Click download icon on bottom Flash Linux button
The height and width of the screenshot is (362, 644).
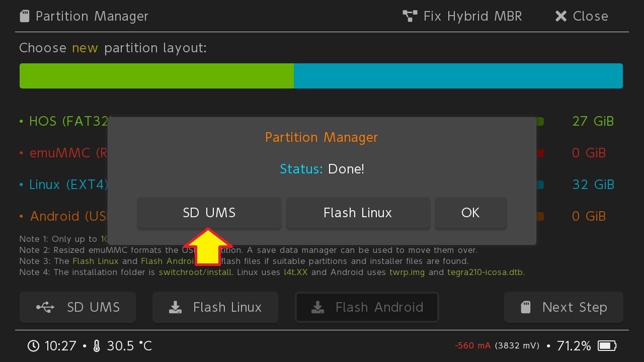(x=175, y=307)
